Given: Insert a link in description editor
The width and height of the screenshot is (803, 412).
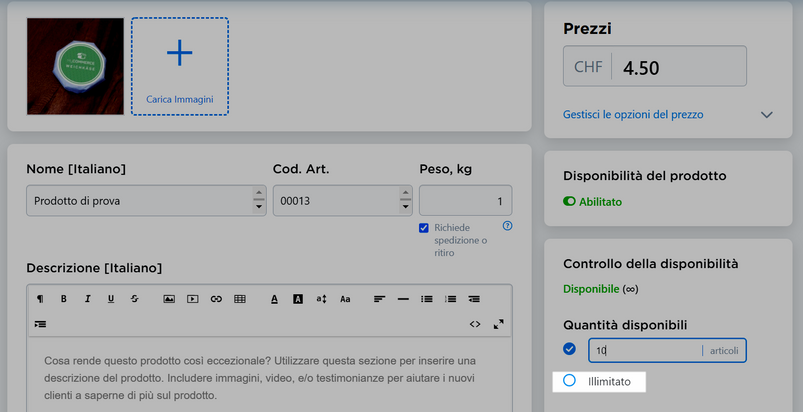Looking at the screenshot, I should tap(216, 299).
